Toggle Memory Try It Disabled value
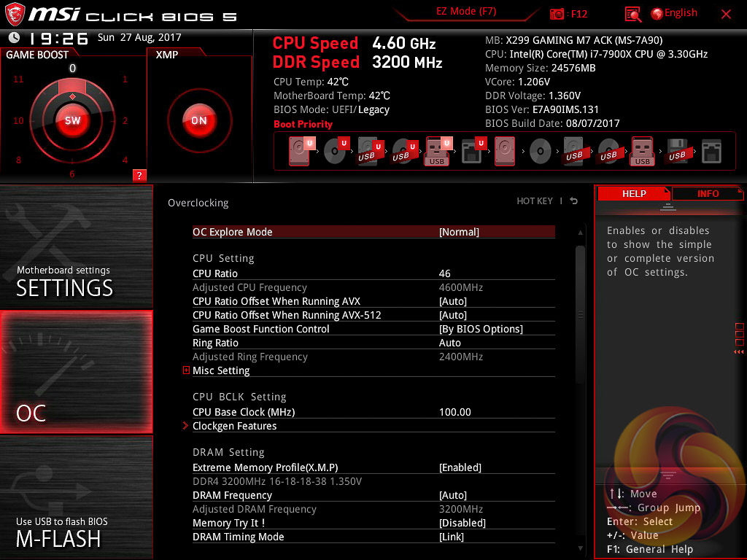Image resolution: width=747 pixels, height=560 pixels. tap(462, 523)
